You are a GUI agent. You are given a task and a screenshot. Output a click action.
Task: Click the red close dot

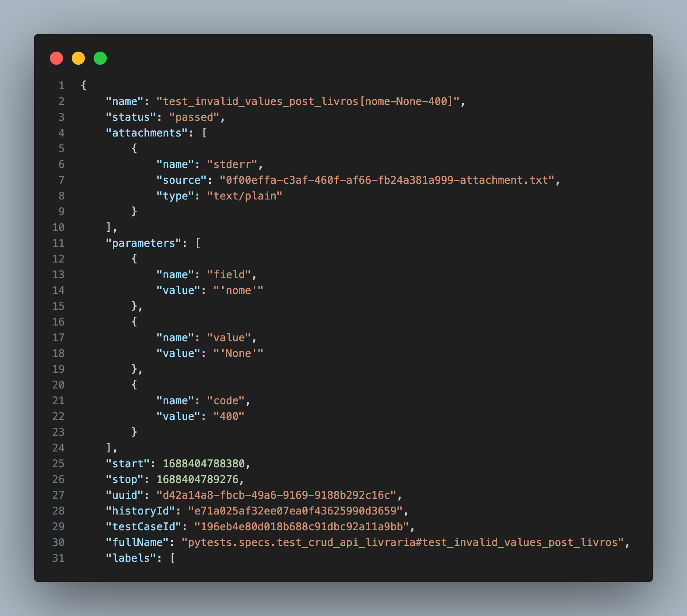point(56,58)
